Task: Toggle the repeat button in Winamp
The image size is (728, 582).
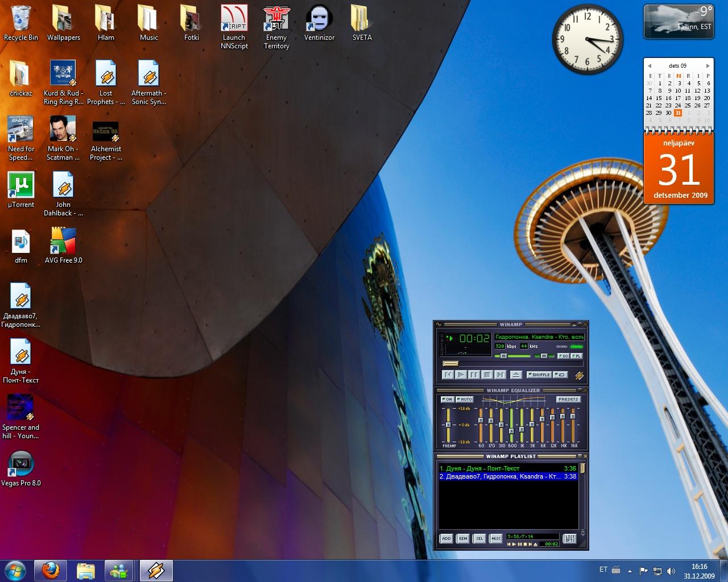Action: (560, 375)
